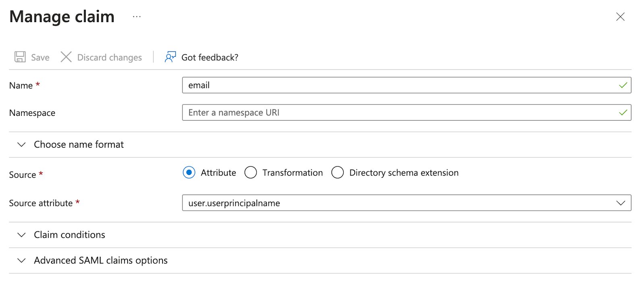This screenshot has height=301, width=644.
Task: Click the Namespace URI input field
Action: [407, 113]
